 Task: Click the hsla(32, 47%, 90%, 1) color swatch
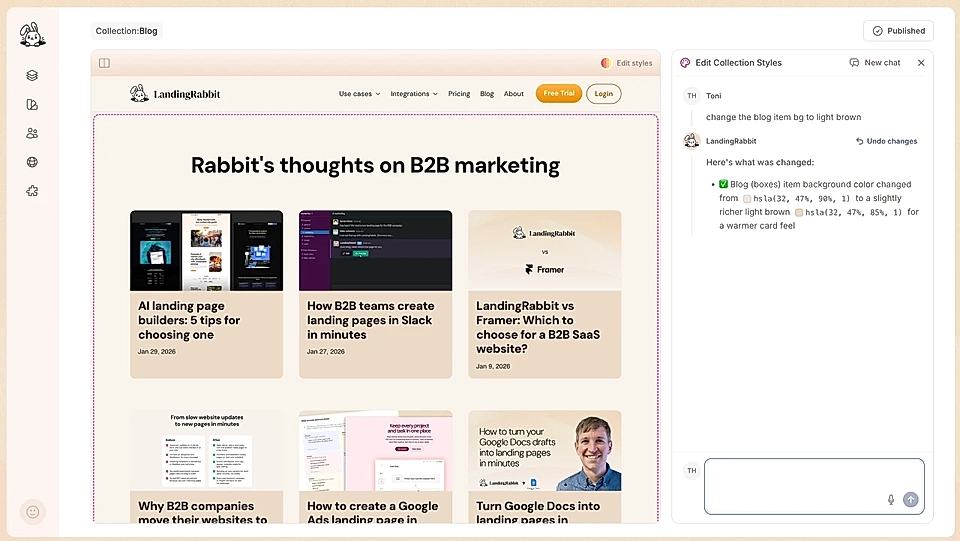[747, 198]
